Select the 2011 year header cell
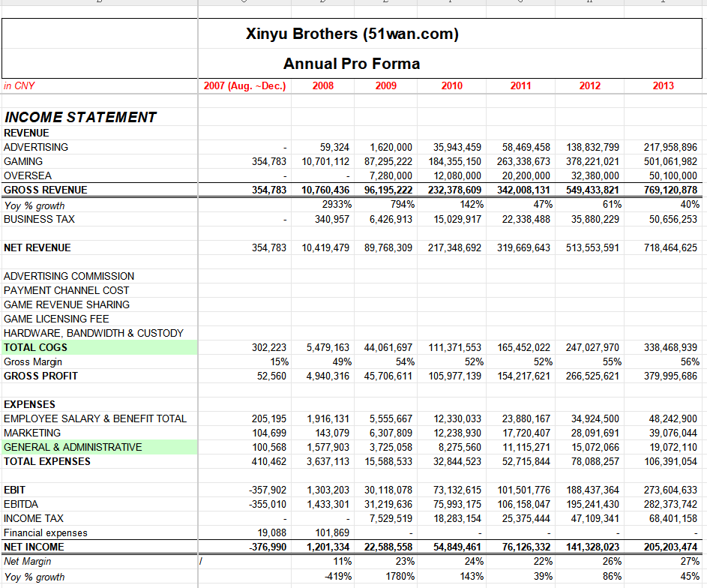The width and height of the screenshot is (707, 588). coord(521,85)
